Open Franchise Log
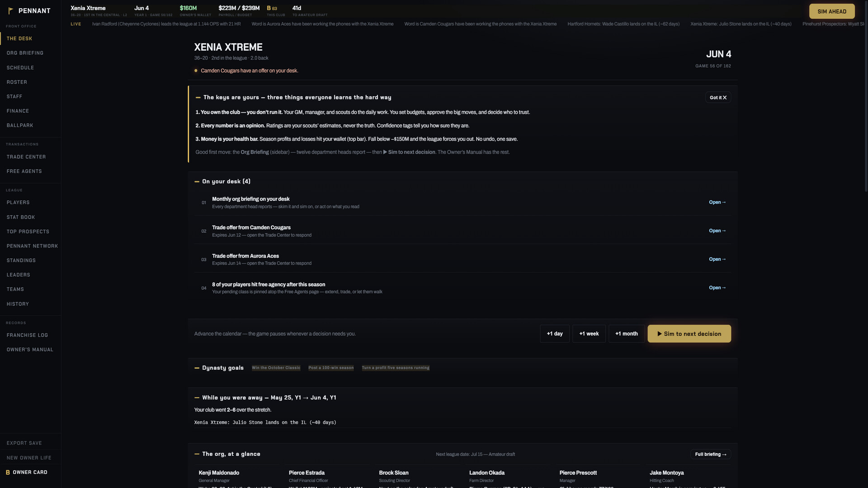The height and width of the screenshot is (488, 868). (x=31, y=335)
